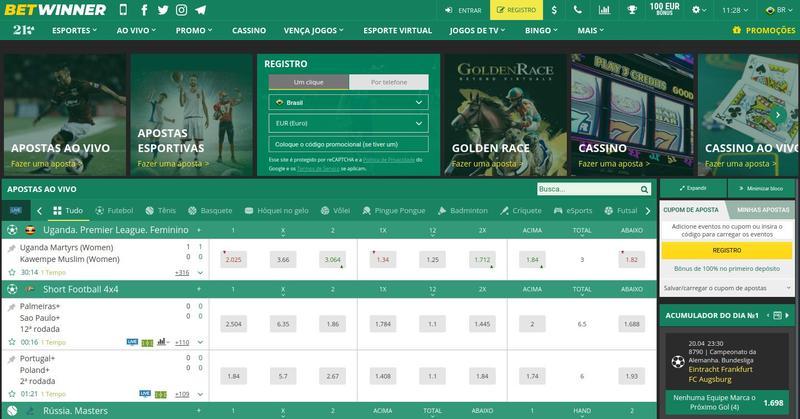The height and width of the screenshot is (419, 800).
Task: Open the VENÇA JOGOS menu
Action: point(314,31)
